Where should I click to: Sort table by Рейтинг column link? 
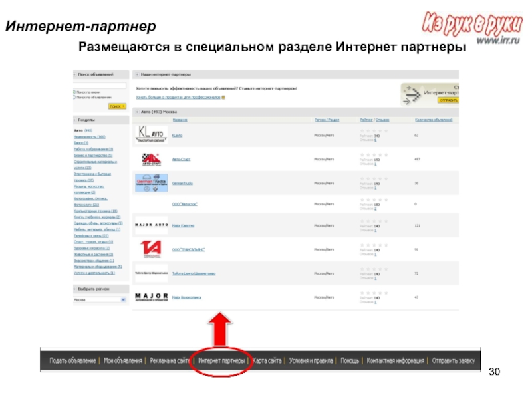coord(366,120)
